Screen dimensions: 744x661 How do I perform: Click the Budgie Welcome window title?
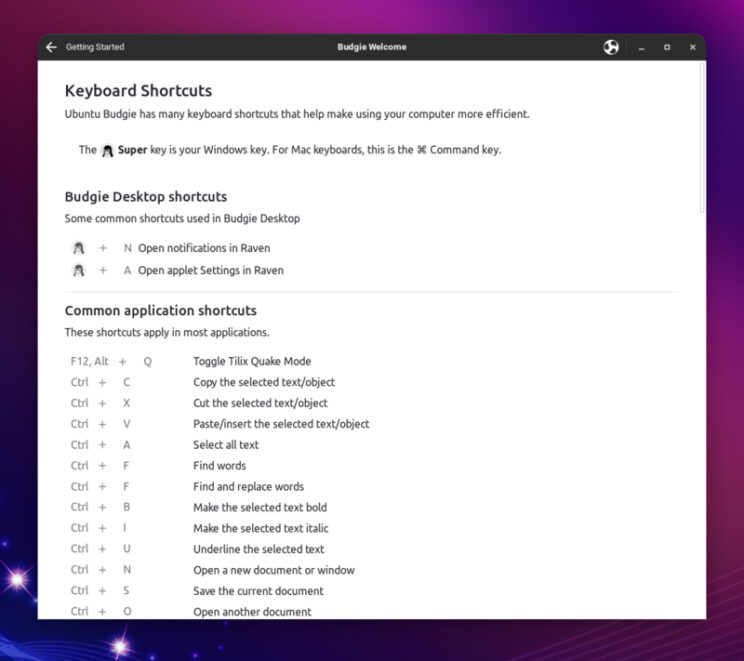coord(372,47)
